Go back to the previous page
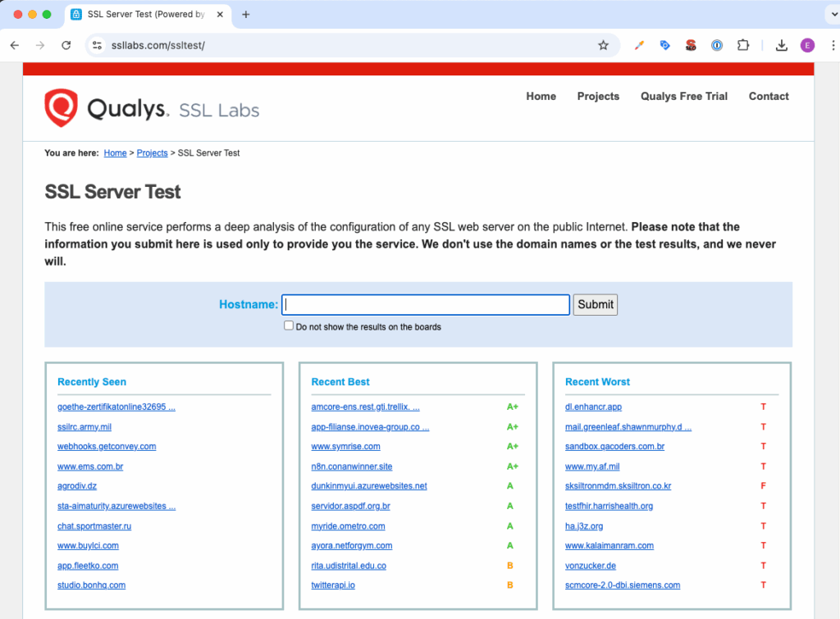The width and height of the screenshot is (840, 619). click(x=15, y=46)
